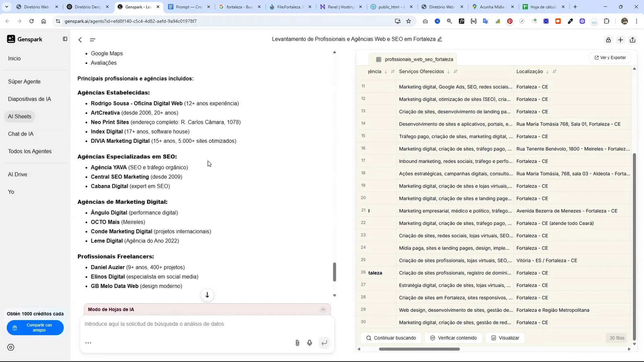Pin the Localização column header
The image size is (644, 362).
coord(554,71)
